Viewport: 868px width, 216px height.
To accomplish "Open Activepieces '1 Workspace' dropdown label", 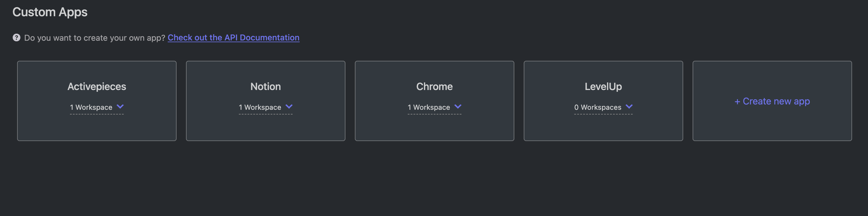I will [91, 107].
